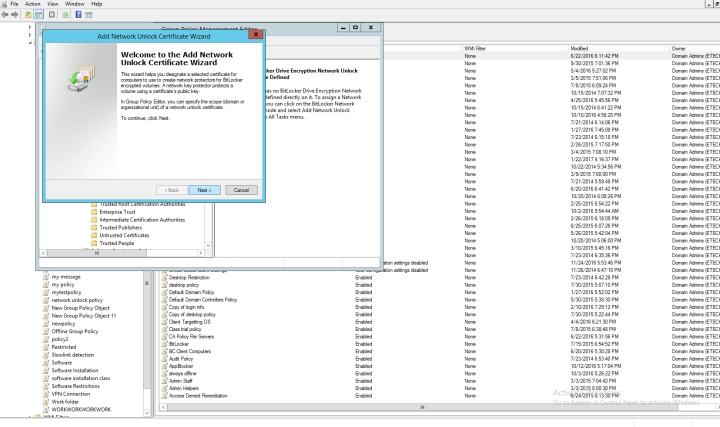
Task: Expand the topmost collapsed node in console tree
Action: 30,27
